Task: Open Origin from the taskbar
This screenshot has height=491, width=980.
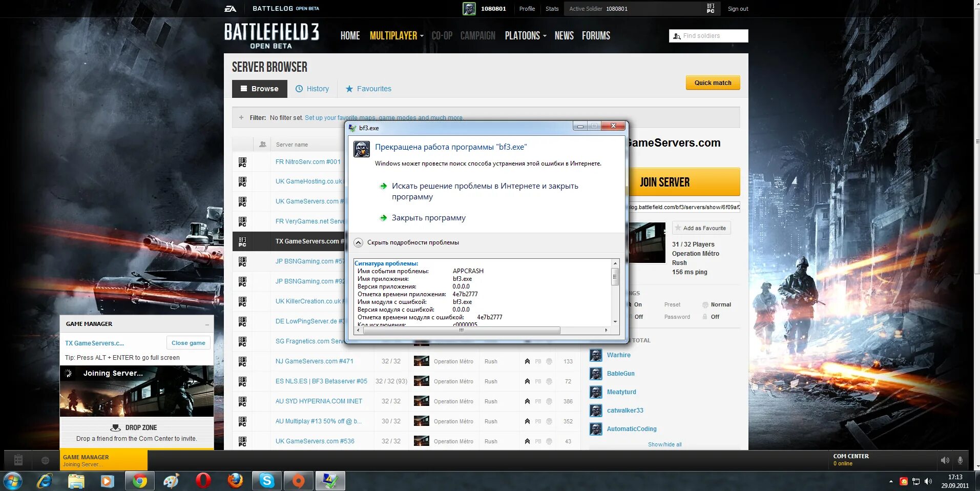Action: 298,481
